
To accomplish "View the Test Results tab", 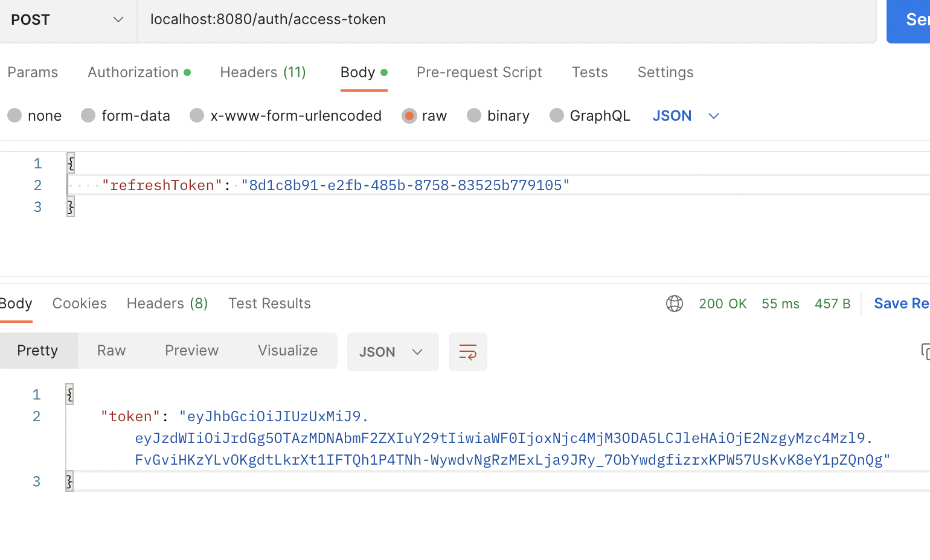I will [269, 304].
